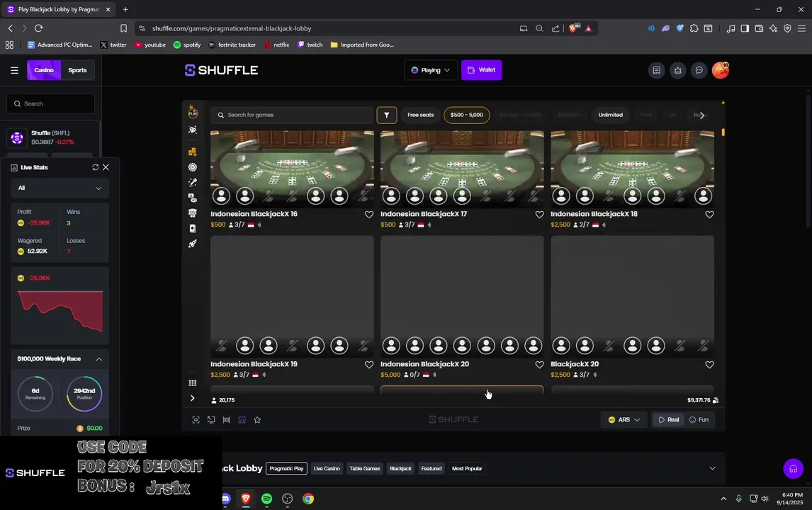
Task: Select the rocket category icon
Action: [x=193, y=244]
